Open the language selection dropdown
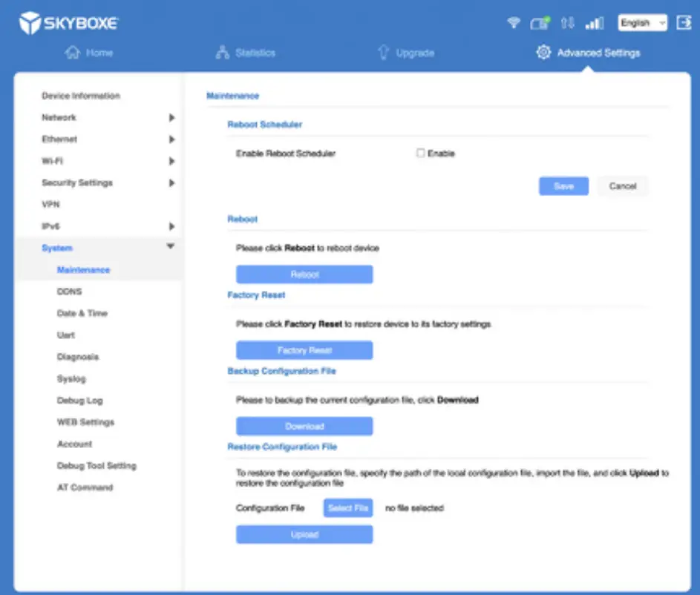The width and height of the screenshot is (700, 595). 642,22
